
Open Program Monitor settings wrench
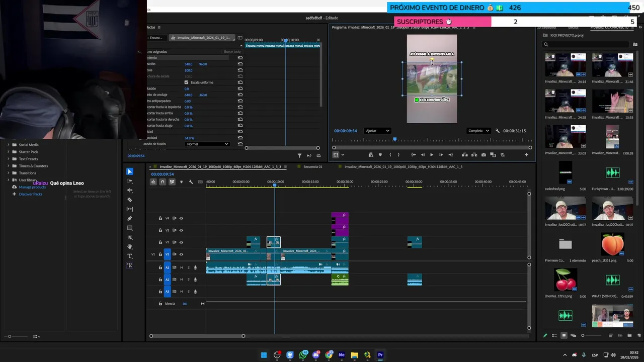coord(498,131)
